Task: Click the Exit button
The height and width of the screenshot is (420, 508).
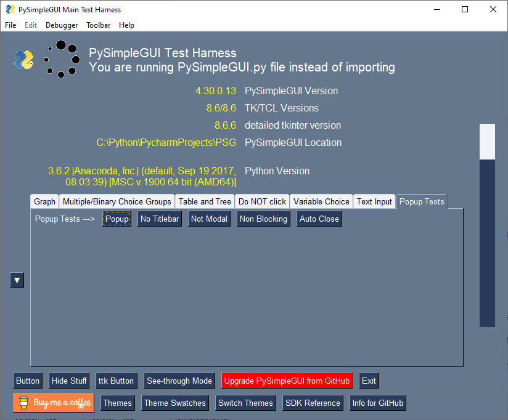Action: 369,381
